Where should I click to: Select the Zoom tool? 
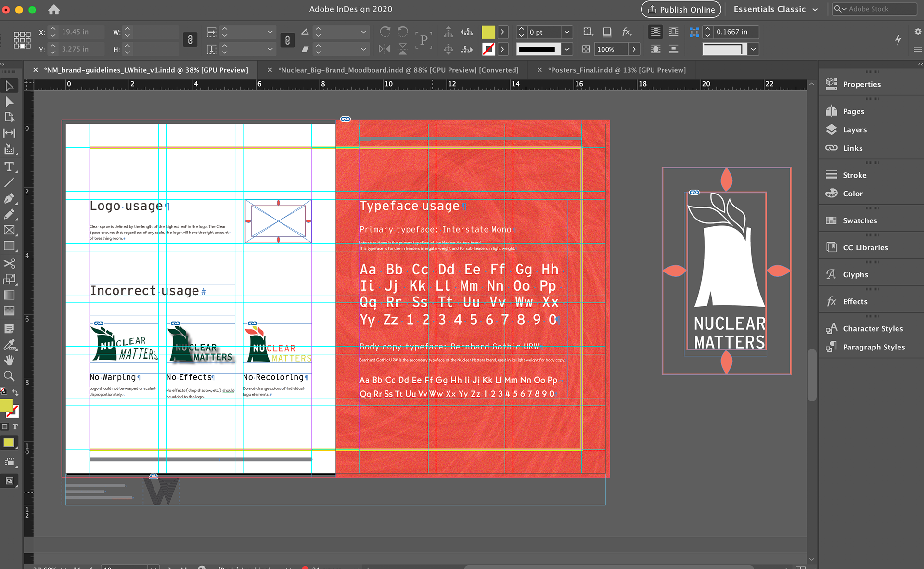point(9,376)
